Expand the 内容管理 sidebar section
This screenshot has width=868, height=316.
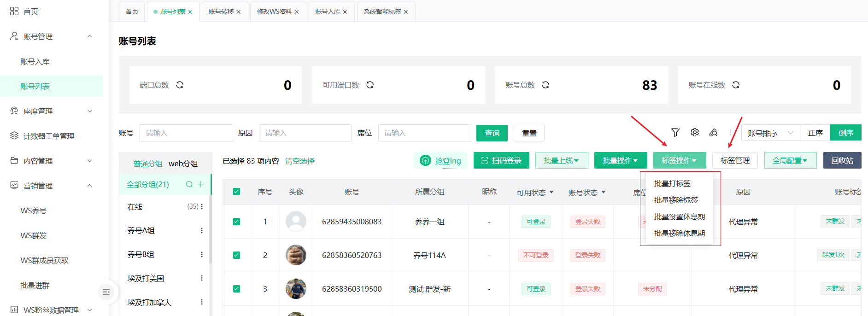[90, 160]
